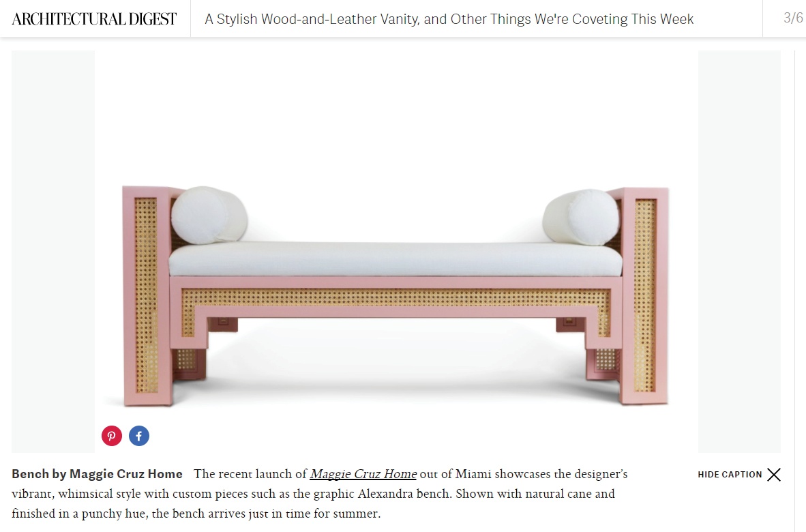
Task: Click the horizontal cane strip under seat
Action: (395, 297)
